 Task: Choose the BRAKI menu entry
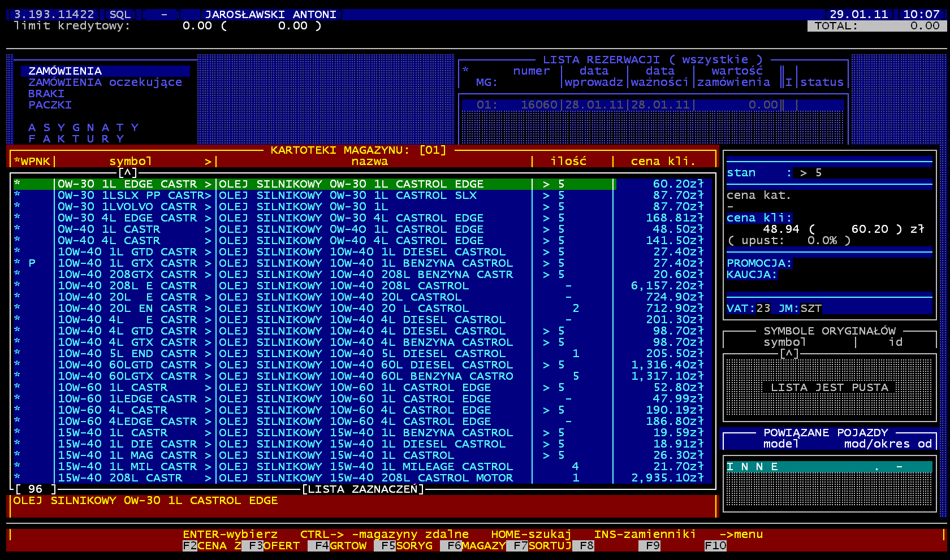[x=46, y=94]
